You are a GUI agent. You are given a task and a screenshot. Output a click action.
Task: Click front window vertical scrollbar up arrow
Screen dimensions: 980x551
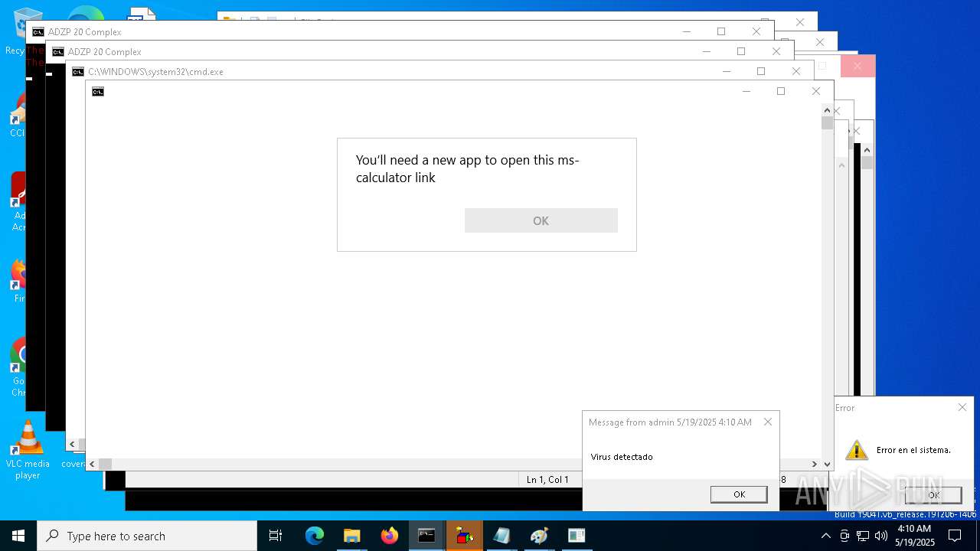point(827,109)
